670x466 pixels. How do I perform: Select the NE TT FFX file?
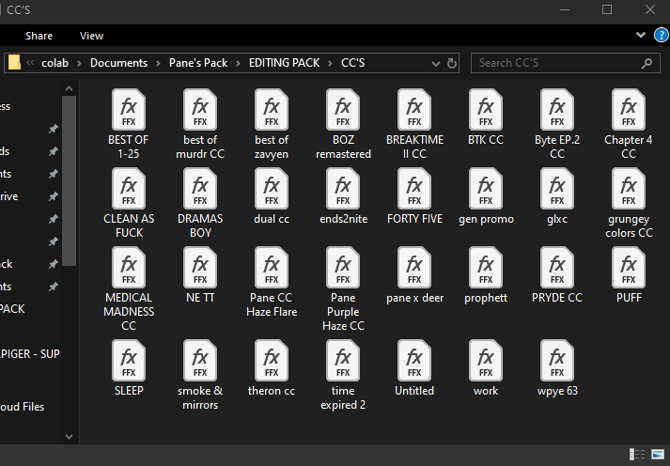(200, 275)
